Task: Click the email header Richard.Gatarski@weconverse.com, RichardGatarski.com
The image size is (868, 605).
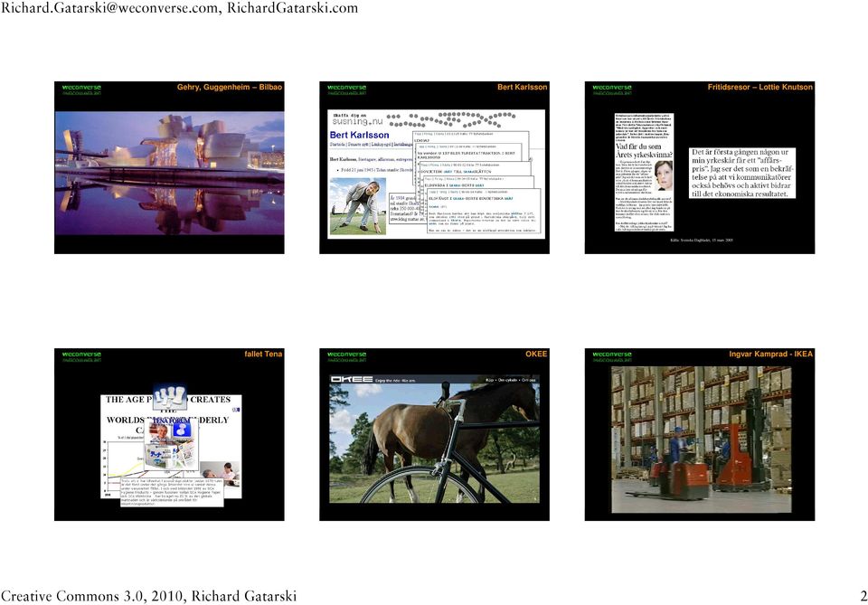Action: (179, 8)
